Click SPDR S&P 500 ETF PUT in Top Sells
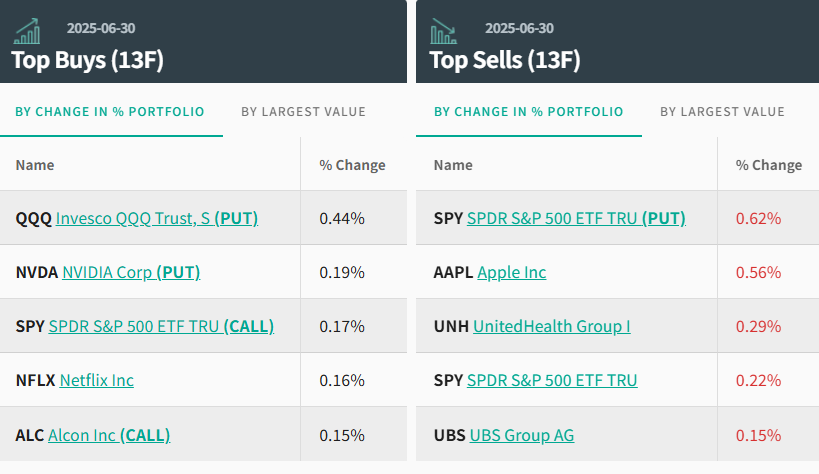 pyautogui.click(x=577, y=218)
